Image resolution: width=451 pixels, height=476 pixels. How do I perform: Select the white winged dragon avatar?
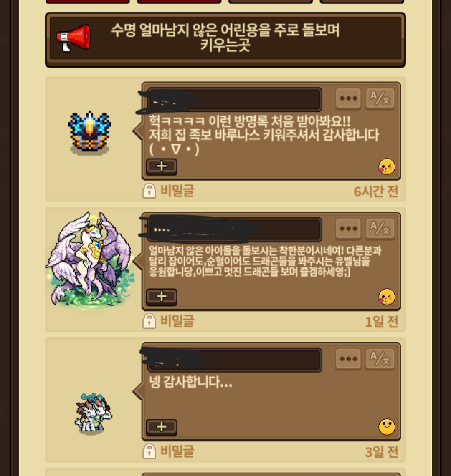point(91,260)
